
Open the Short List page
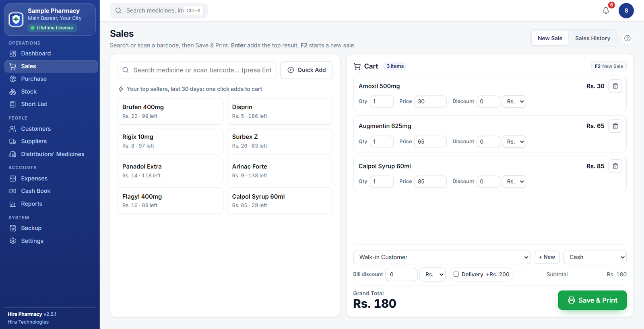[51, 104]
